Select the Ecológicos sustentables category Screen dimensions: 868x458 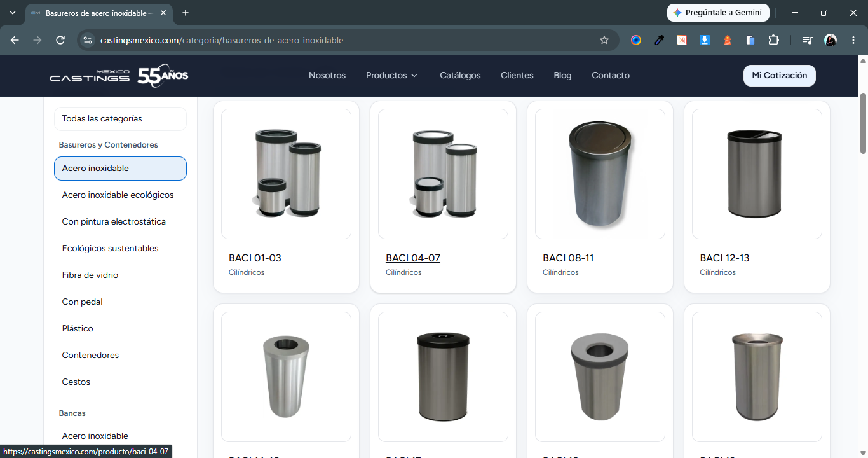[x=120, y=249]
